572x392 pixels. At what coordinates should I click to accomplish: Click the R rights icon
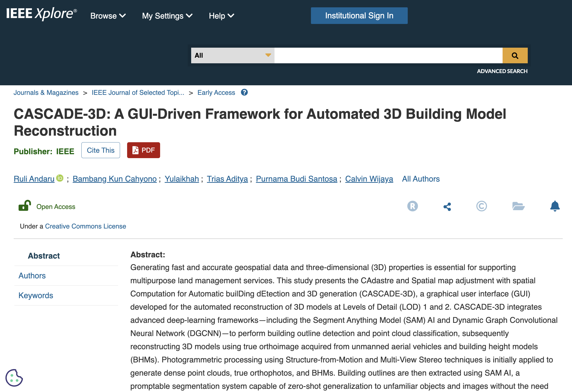pos(412,206)
